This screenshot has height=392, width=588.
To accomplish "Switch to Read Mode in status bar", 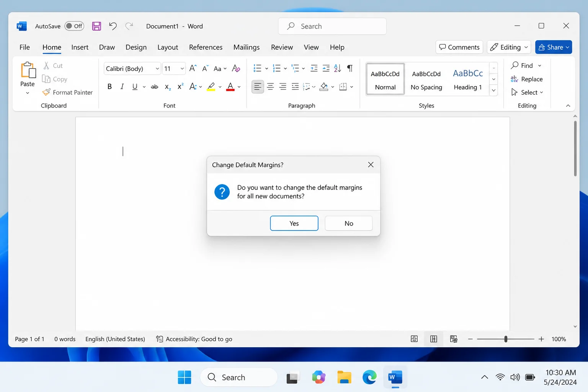I will (x=414, y=339).
